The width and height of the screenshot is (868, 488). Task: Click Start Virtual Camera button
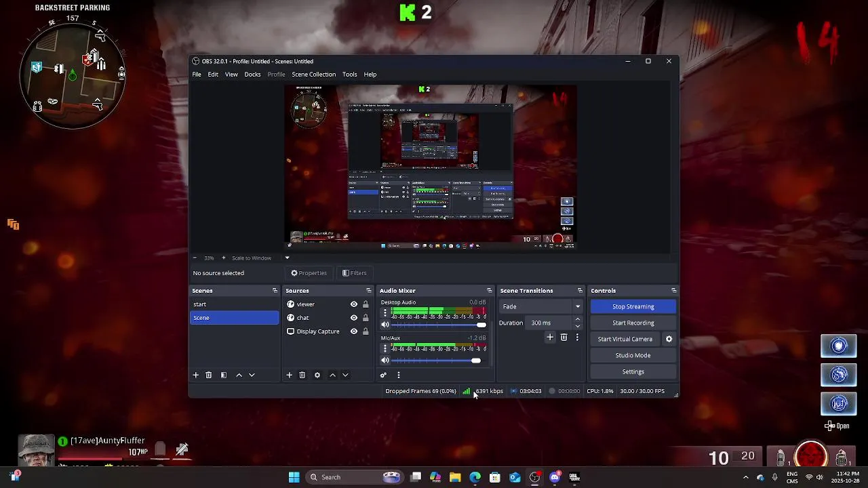[625, 339]
